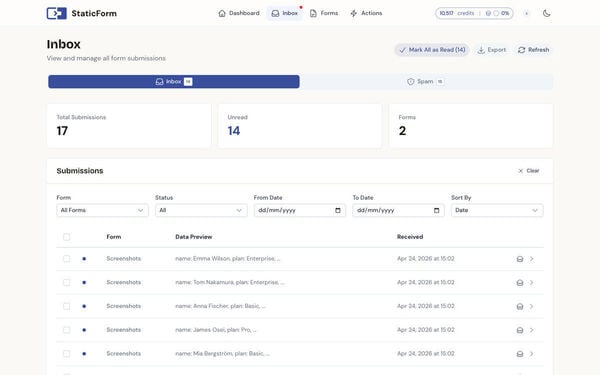Click the credits usage pill

coord(474,13)
